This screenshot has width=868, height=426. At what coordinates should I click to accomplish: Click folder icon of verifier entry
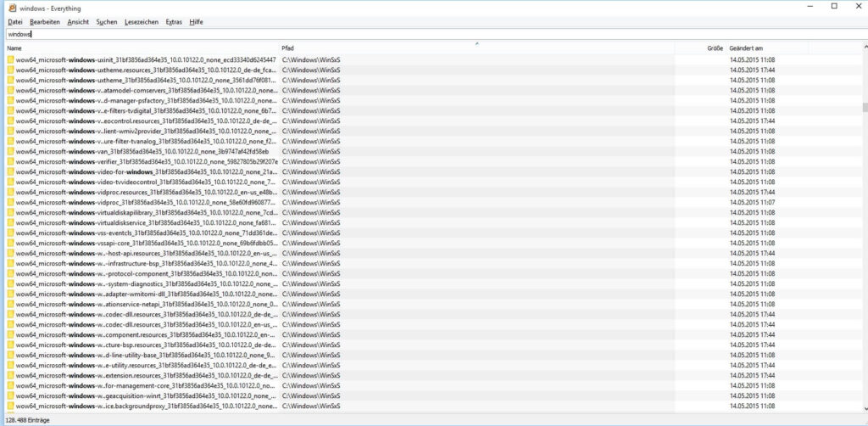click(x=10, y=162)
